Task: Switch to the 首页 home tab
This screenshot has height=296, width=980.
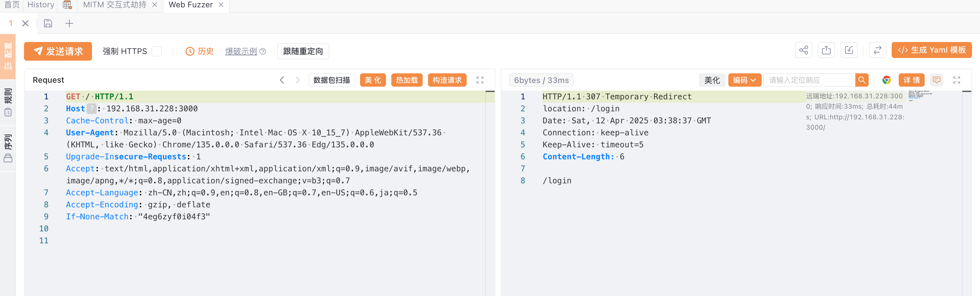Action: (12, 5)
